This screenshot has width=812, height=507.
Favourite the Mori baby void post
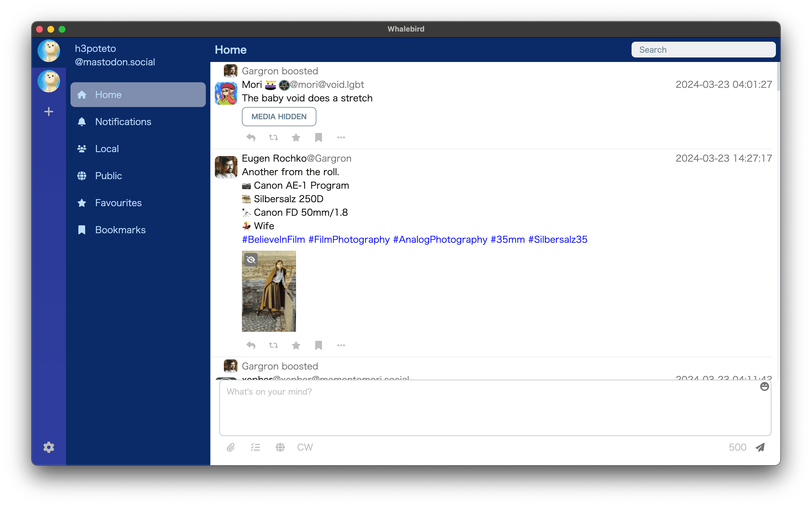coord(296,137)
